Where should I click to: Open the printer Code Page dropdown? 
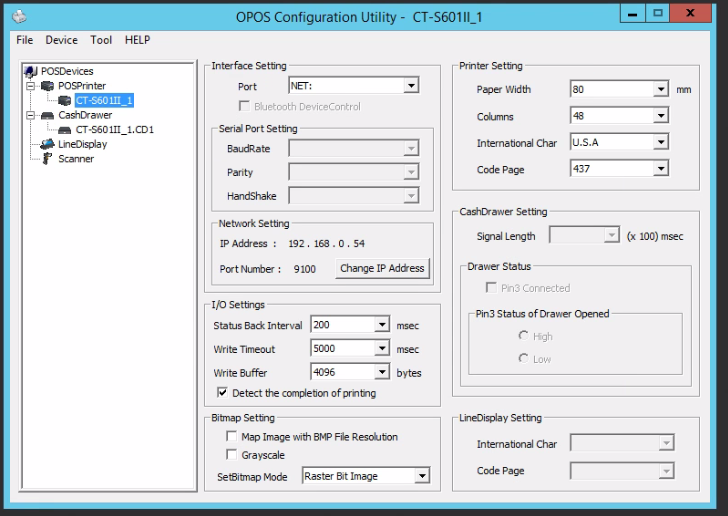point(619,169)
